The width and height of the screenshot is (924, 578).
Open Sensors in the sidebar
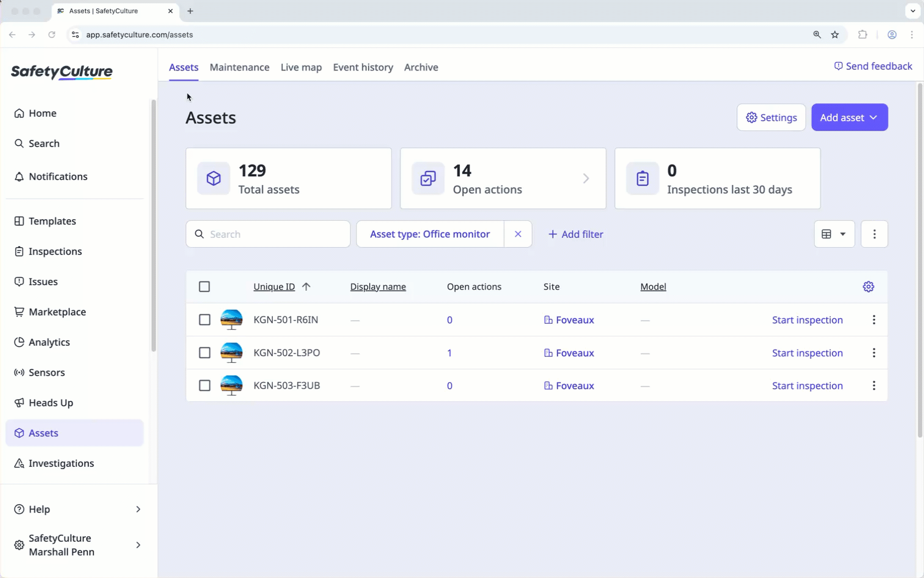click(x=75, y=373)
